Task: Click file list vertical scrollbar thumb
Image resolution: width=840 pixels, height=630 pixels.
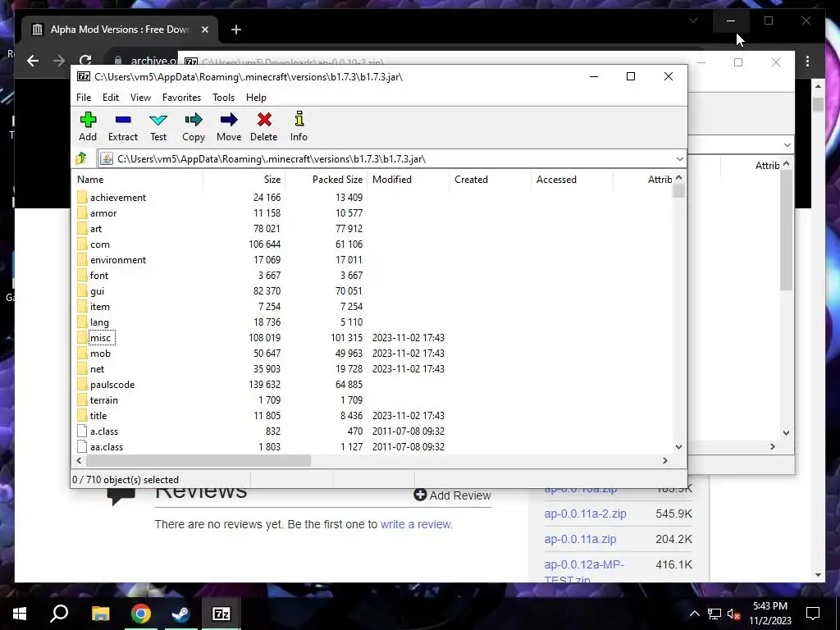Action: click(678, 191)
